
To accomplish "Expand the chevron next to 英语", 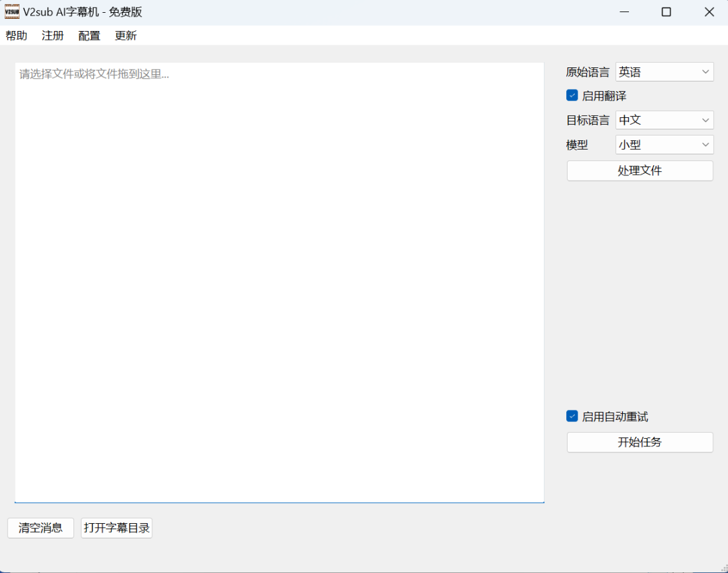I will click(x=704, y=71).
